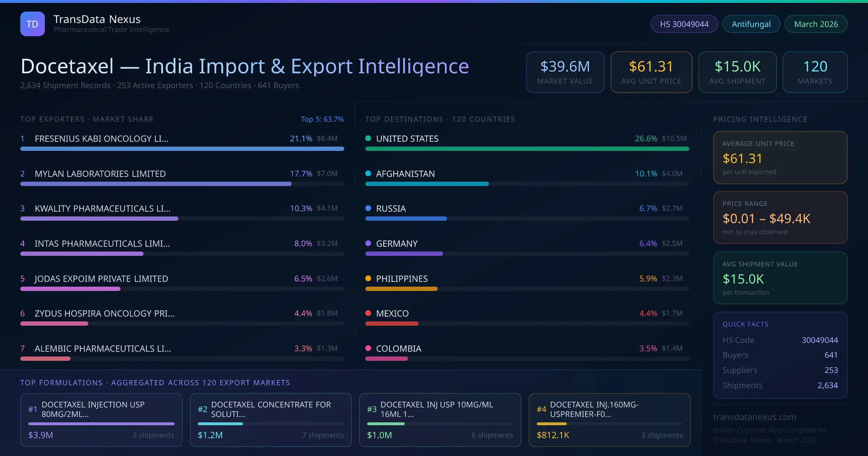Select the Antifungal category pill
This screenshot has width=868, height=456.
click(751, 24)
